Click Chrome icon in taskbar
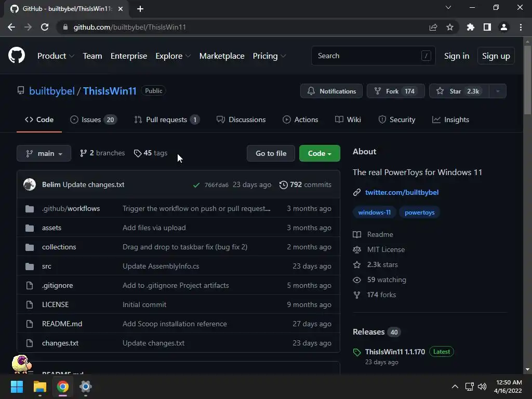This screenshot has width=532, height=399. coord(62,387)
